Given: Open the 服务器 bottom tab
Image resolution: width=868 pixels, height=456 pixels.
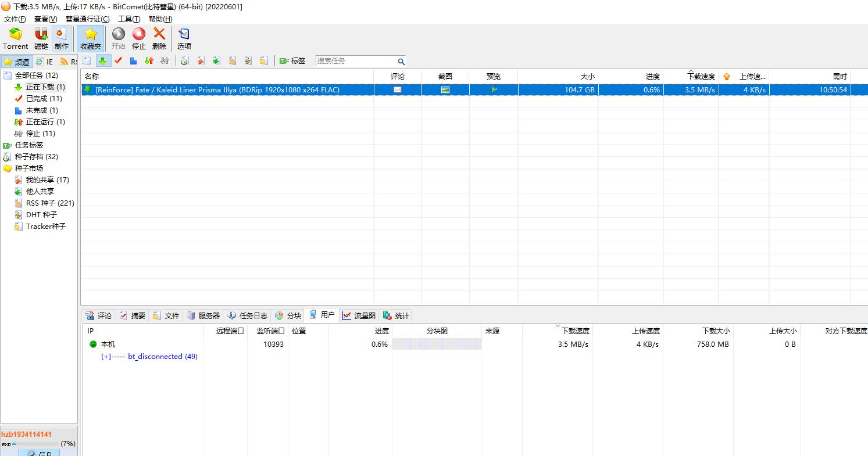Looking at the screenshot, I should point(203,315).
